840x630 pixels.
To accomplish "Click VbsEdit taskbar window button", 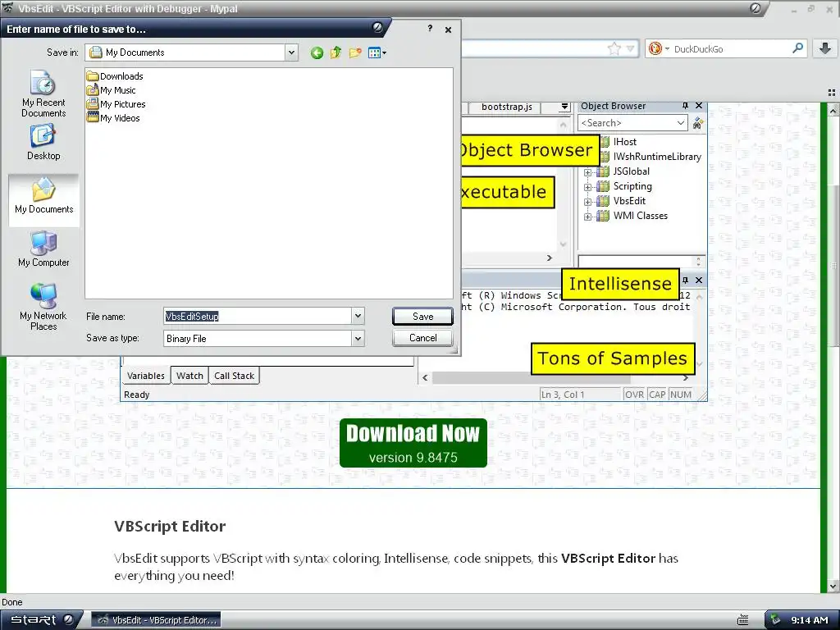I will click(156, 620).
